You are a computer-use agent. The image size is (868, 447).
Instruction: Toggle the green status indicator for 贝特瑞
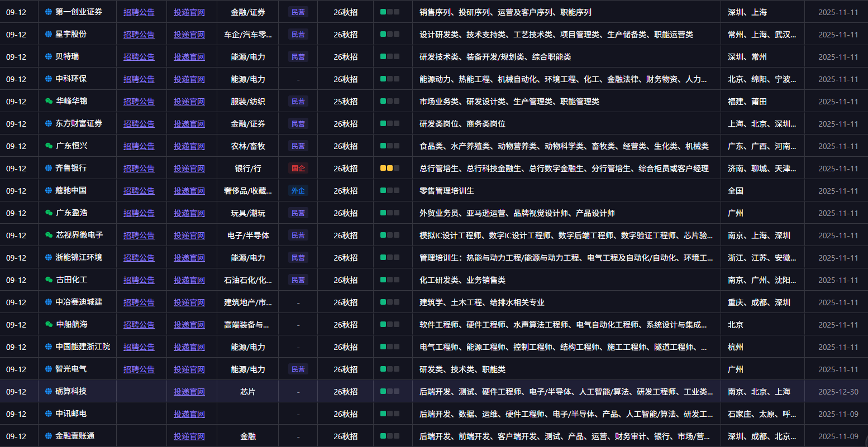(382, 56)
